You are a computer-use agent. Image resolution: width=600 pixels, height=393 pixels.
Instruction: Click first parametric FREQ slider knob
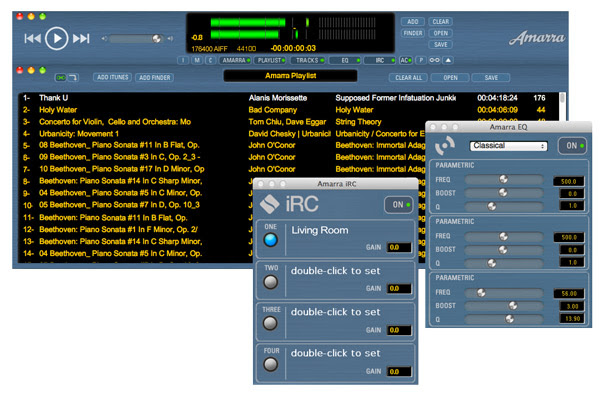[x=503, y=179]
